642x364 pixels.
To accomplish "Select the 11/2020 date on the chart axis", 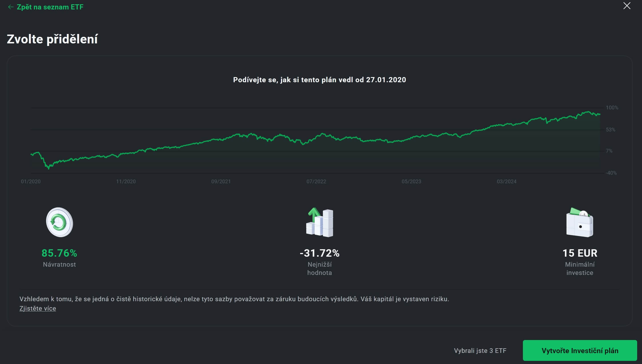I will (126, 182).
